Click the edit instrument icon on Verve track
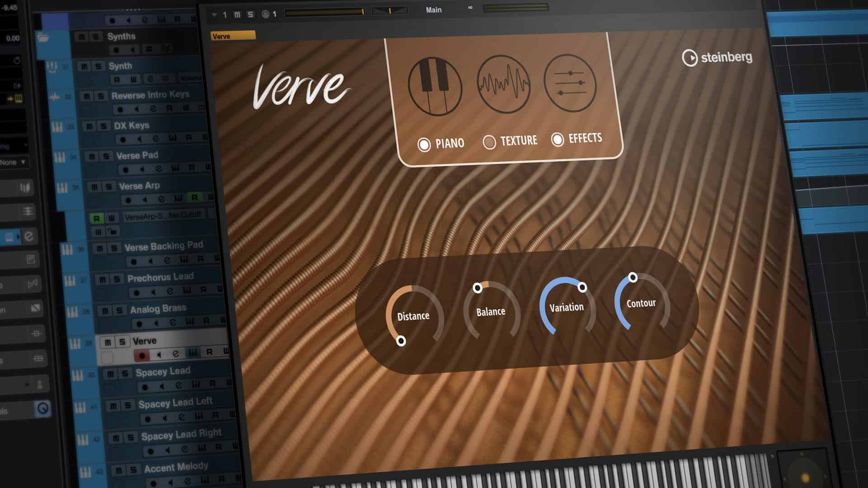Viewport: 868px width, 488px height. pyautogui.click(x=176, y=354)
